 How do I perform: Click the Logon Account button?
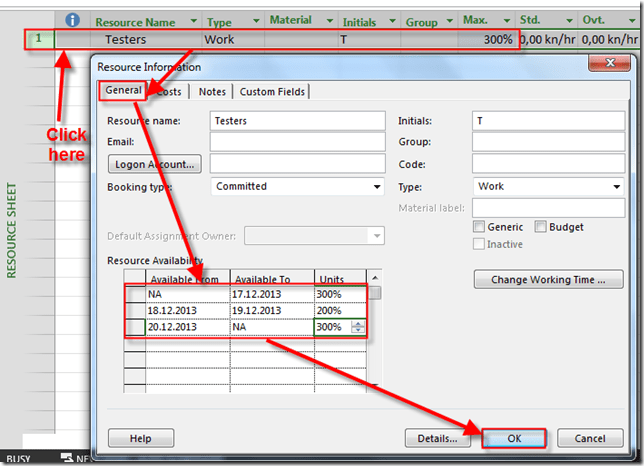[x=154, y=164]
